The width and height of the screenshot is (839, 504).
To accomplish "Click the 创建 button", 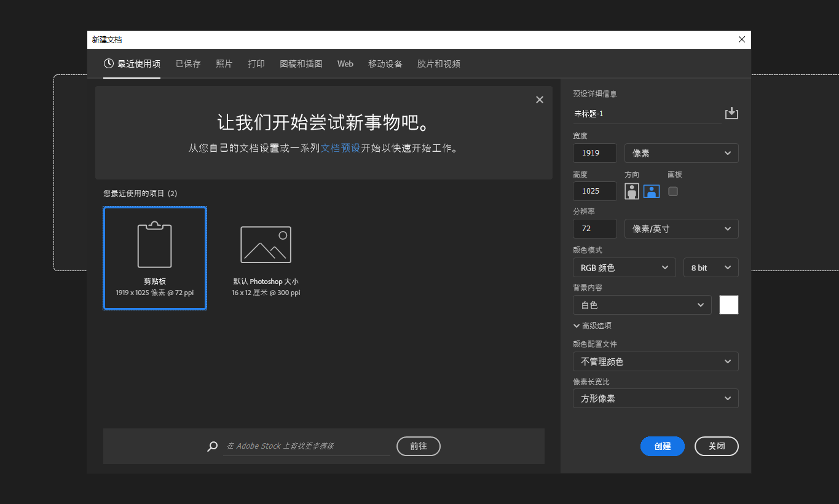I will coord(662,446).
